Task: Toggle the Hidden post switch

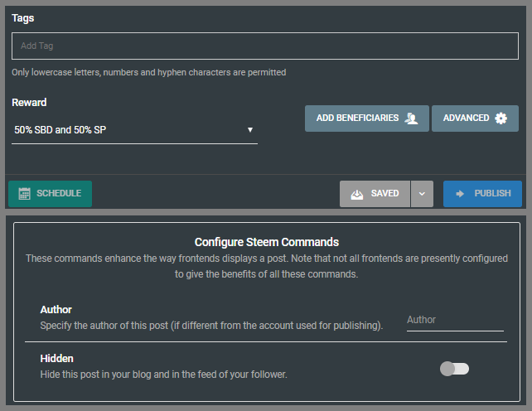Action: pyautogui.click(x=454, y=369)
